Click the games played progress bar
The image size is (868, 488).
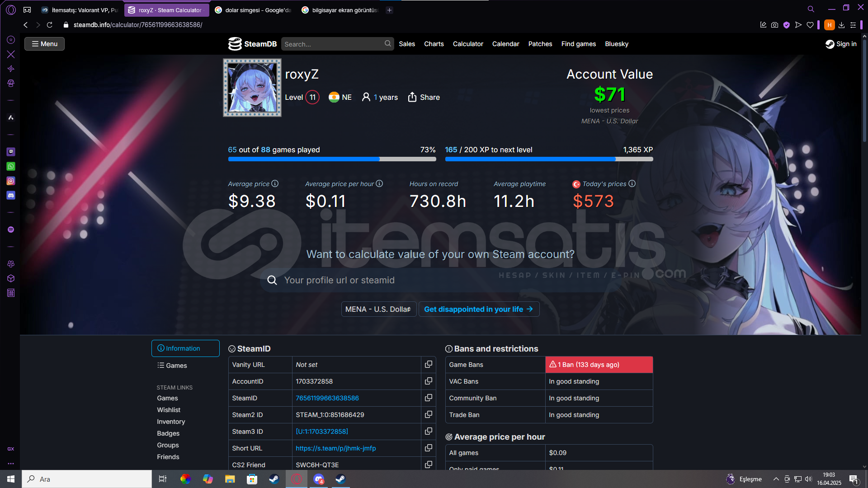tap(332, 159)
